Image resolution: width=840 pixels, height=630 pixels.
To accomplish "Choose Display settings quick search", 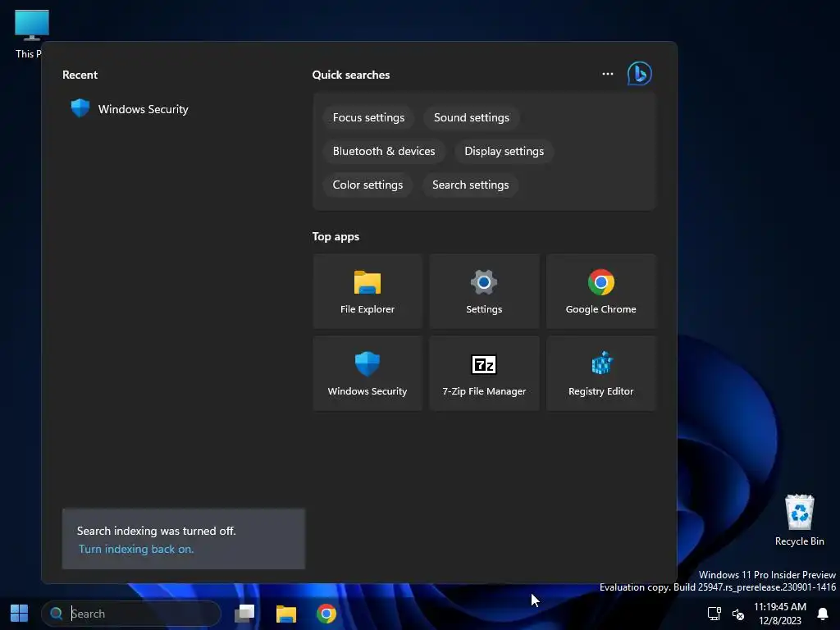I will (x=504, y=152).
